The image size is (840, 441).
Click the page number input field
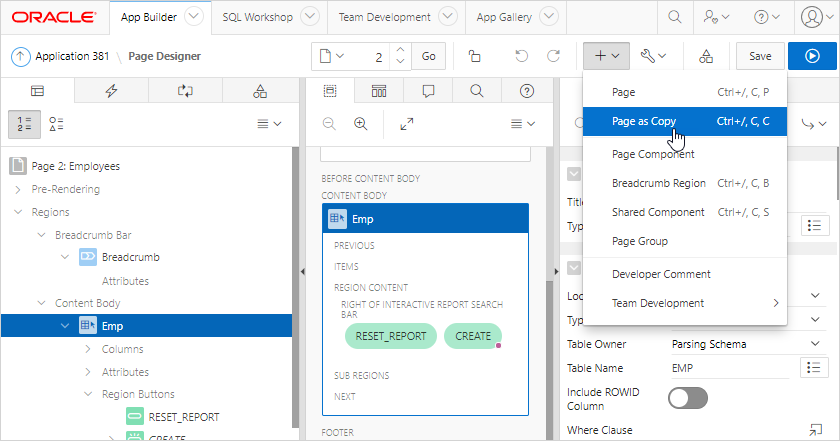(370, 56)
